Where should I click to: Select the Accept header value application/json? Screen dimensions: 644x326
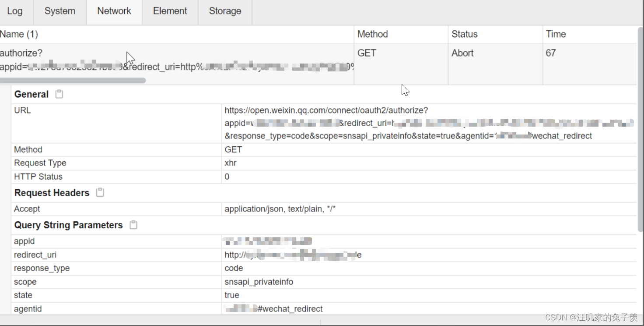[280, 209]
